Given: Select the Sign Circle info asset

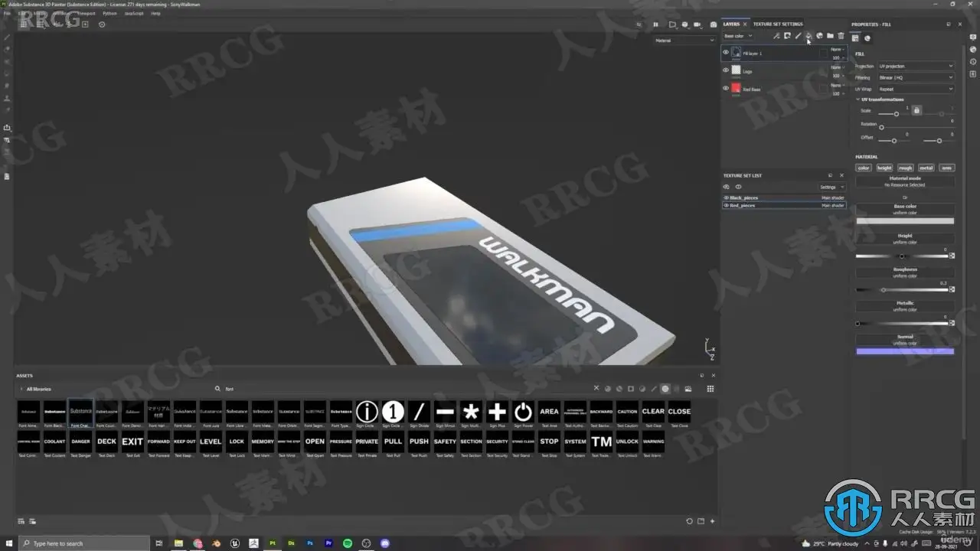Looking at the screenshot, I should point(367,414).
